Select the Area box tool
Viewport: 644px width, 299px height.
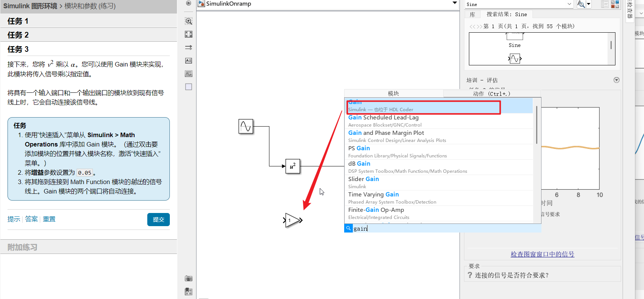pos(189,87)
